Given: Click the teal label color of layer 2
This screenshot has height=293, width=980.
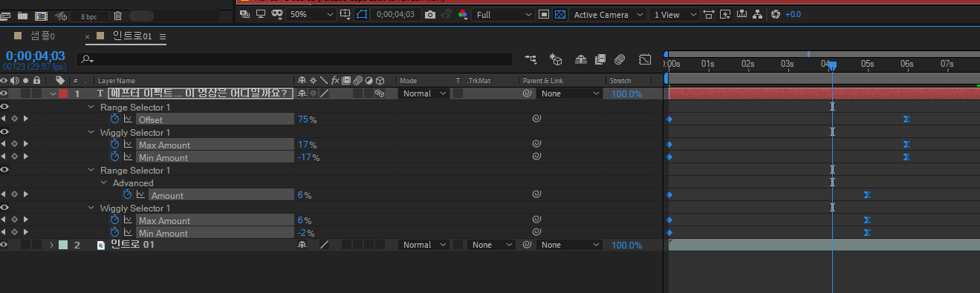Looking at the screenshot, I should coord(63,245).
